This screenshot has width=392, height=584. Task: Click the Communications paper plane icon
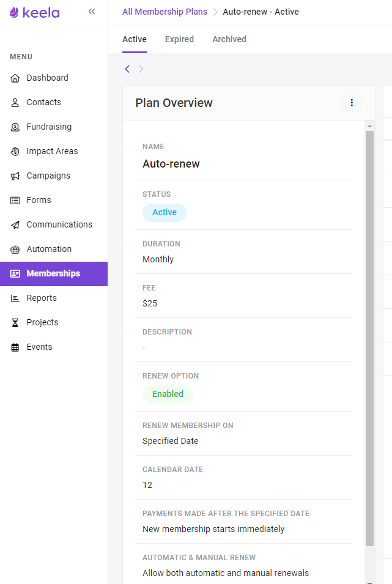pyautogui.click(x=15, y=224)
